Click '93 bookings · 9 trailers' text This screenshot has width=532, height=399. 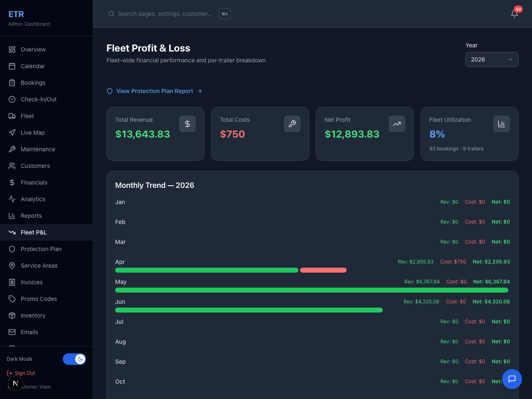456,149
